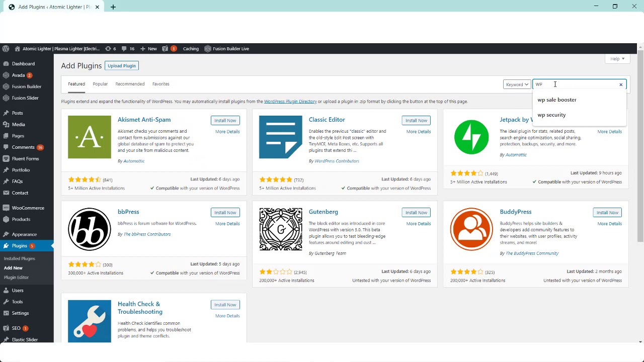The height and width of the screenshot is (362, 644).
Task: Open Installed Plugins submenu item
Action: click(x=20, y=258)
